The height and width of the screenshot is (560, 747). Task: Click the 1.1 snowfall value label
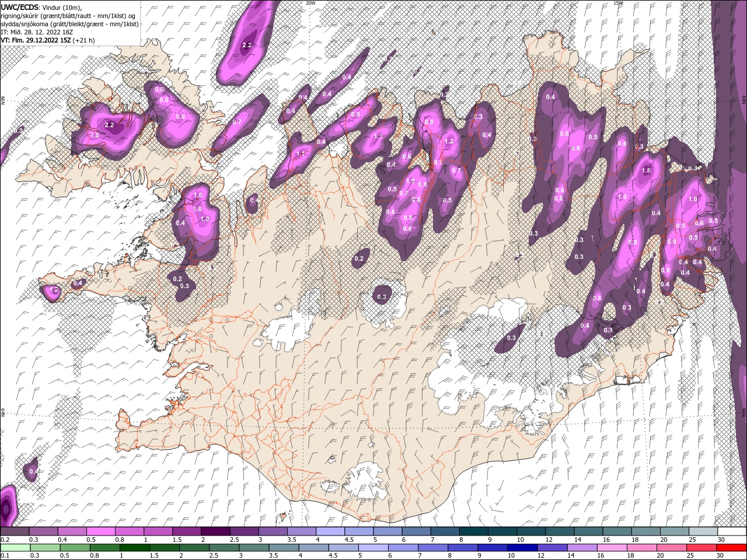click(301, 154)
